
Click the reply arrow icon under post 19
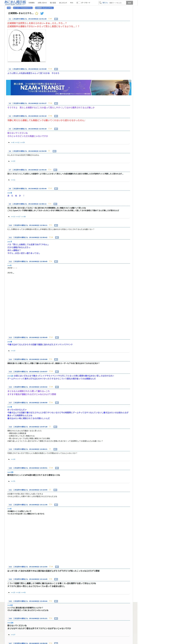coord(9,459)
